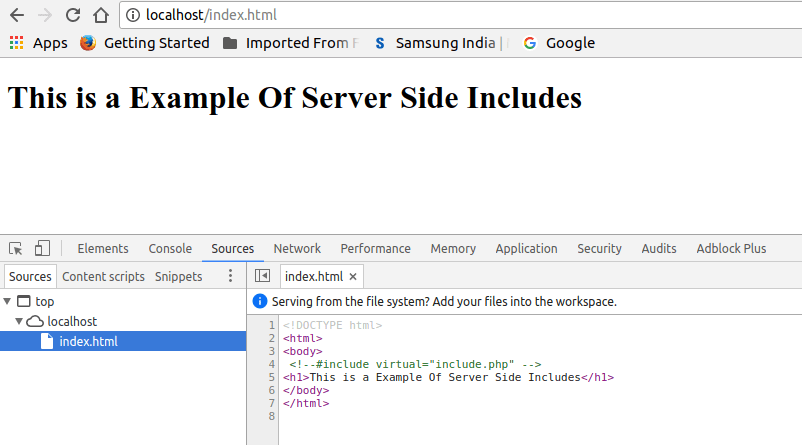
Task: Select the Sources navigator sub-tab
Action: pos(30,277)
